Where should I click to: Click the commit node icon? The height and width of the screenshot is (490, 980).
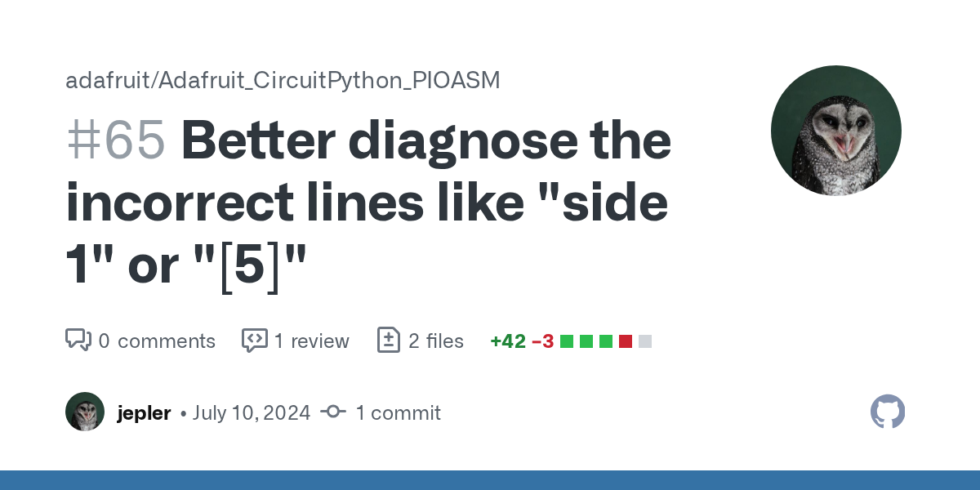pos(333,412)
